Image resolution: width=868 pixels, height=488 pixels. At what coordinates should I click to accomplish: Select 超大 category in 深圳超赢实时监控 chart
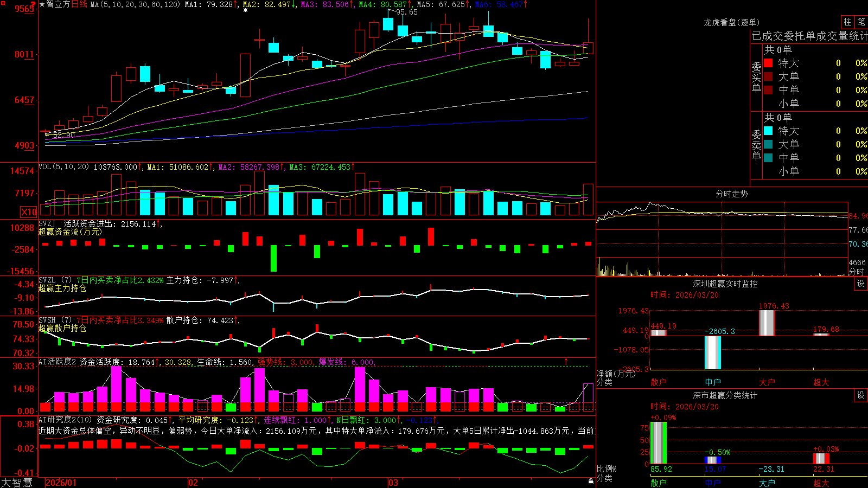pyautogui.click(x=821, y=382)
